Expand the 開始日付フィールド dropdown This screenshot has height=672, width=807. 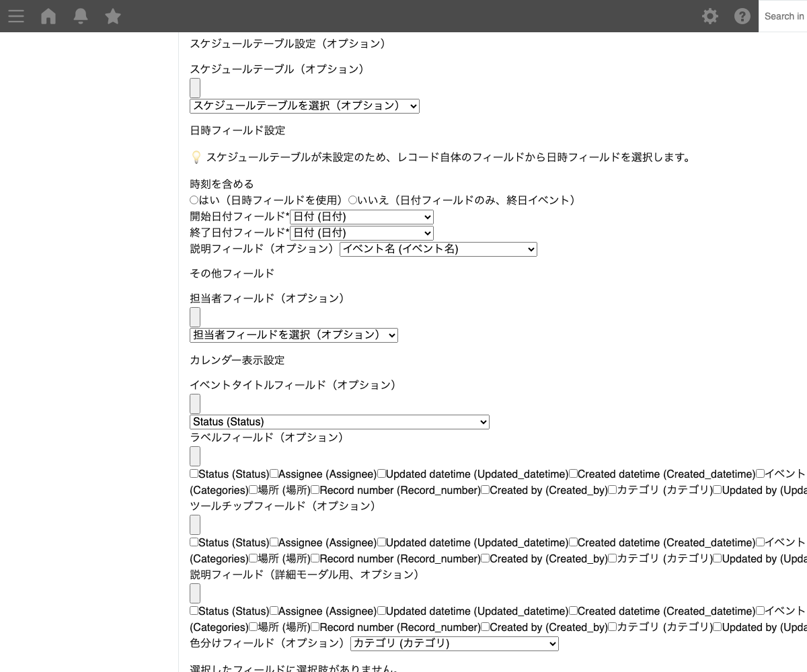coord(361,217)
